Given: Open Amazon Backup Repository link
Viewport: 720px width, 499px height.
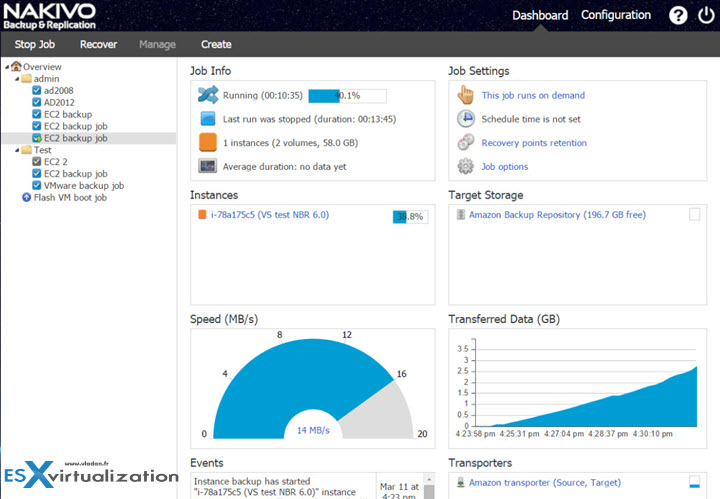Looking at the screenshot, I should click(x=557, y=214).
